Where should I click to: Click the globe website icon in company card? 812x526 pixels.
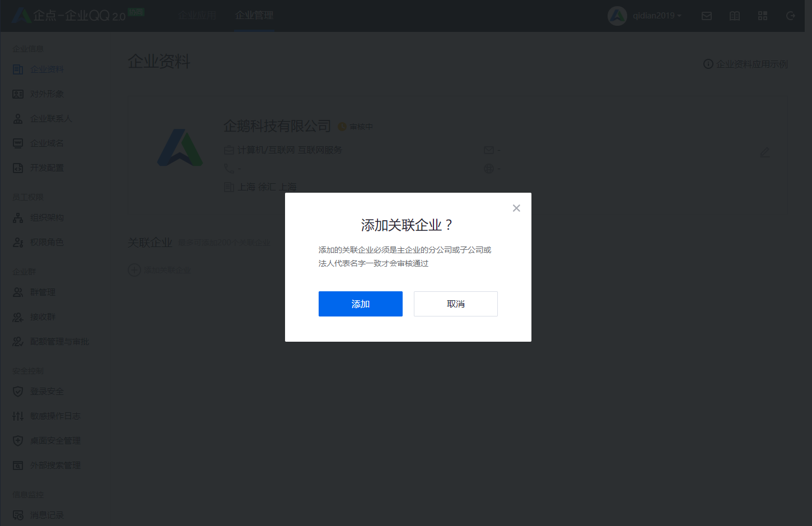click(x=489, y=168)
